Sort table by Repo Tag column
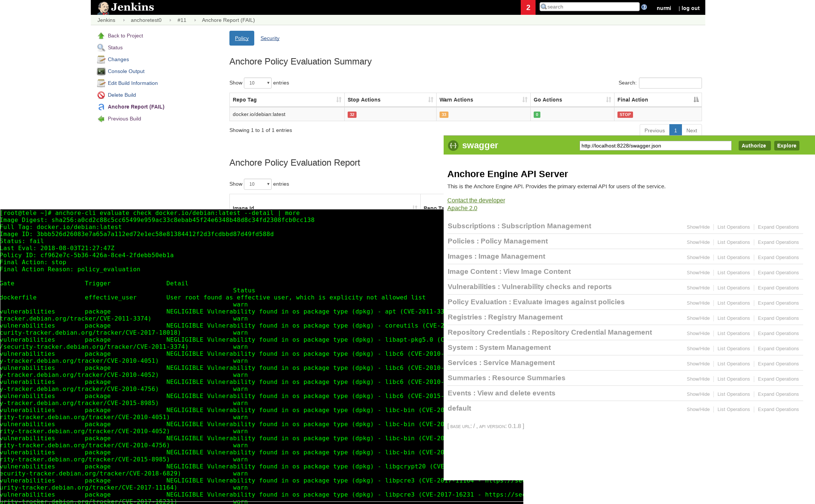Viewport: 815px width, 504px height. [287, 100]
